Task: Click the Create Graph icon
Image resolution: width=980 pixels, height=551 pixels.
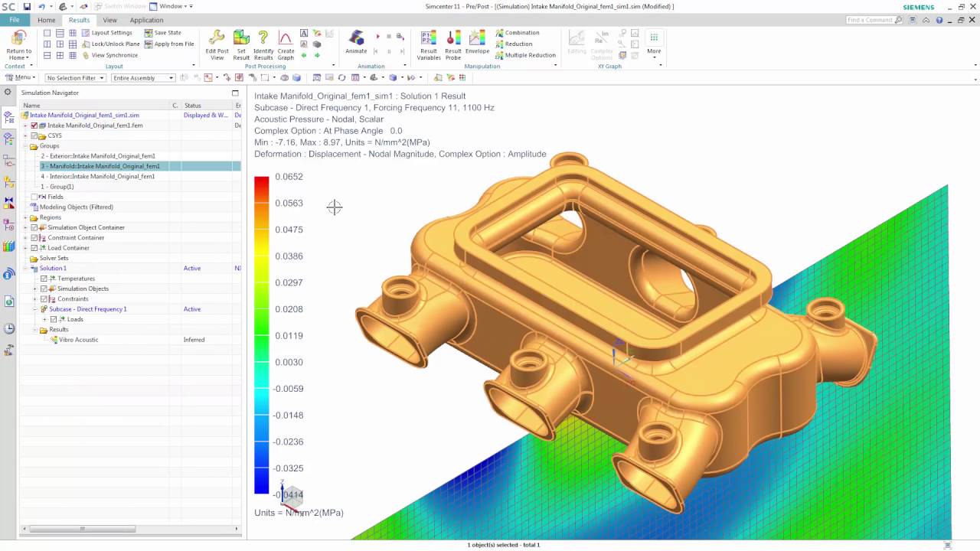Action: click(x=286, y=38)
